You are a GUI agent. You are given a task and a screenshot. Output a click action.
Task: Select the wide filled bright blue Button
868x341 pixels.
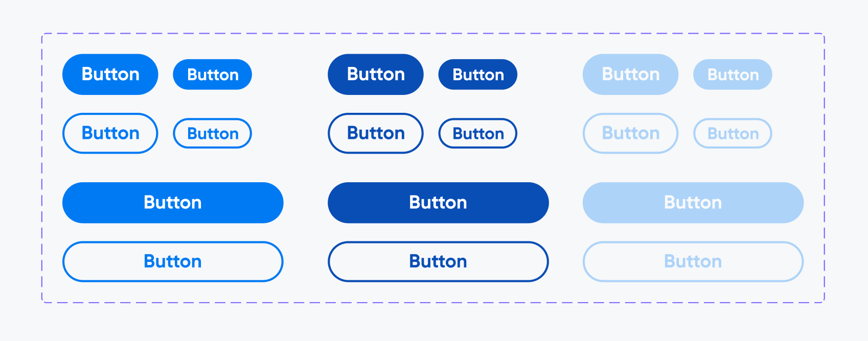tap(173, 203)
